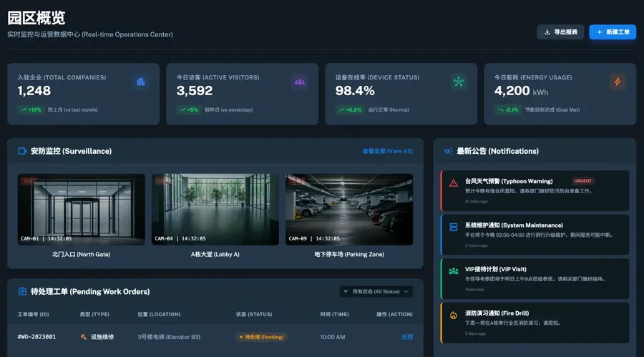Click the camera icon beside Surveillance heading
Image resolution: width=644 pixels, height=357 pixels.
pyautogui.click(x=22, y=151)
